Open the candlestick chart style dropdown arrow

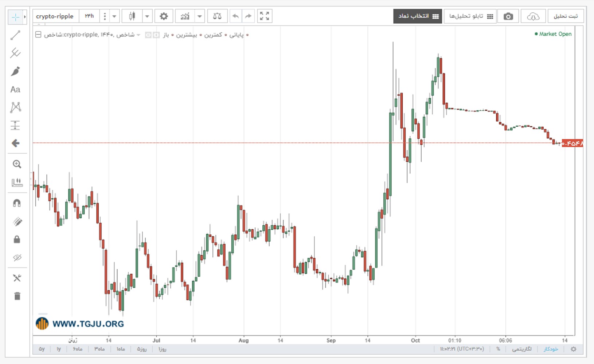(x=147, y=16)
